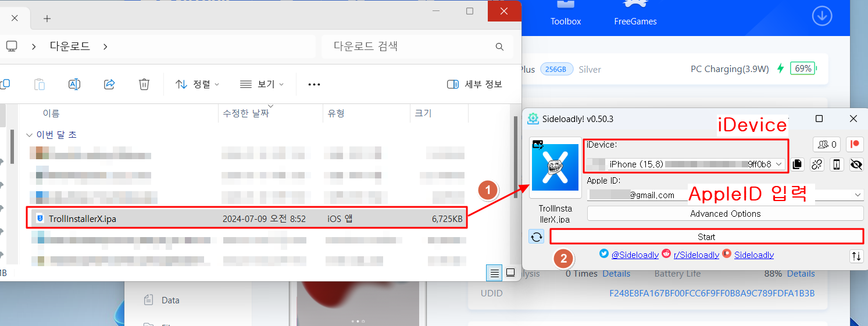Open the @Sideloadly Twitter link
The image size is (868, 326).
[x=634, y=255]
